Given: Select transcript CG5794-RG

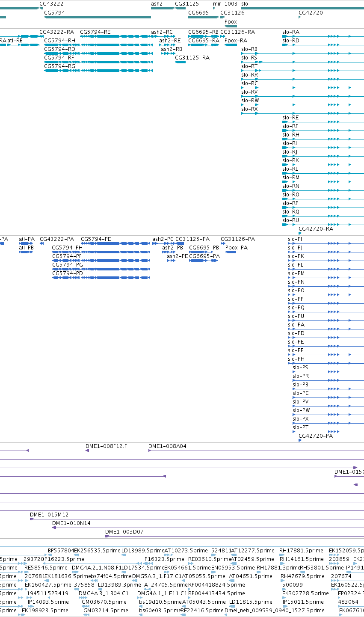Looking at the screenshot, I should point(60,66).
